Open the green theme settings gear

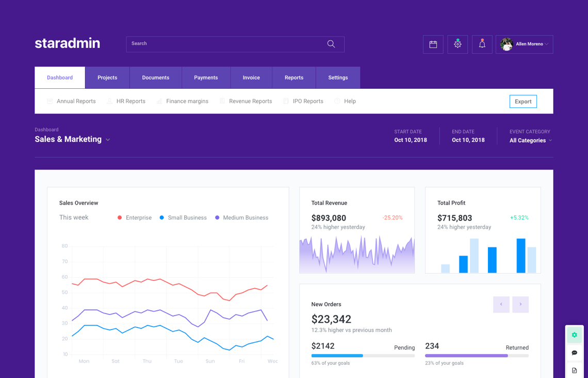[574, 335]
